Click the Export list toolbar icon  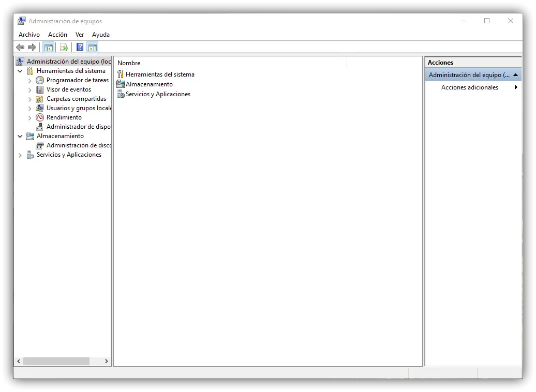64,48
